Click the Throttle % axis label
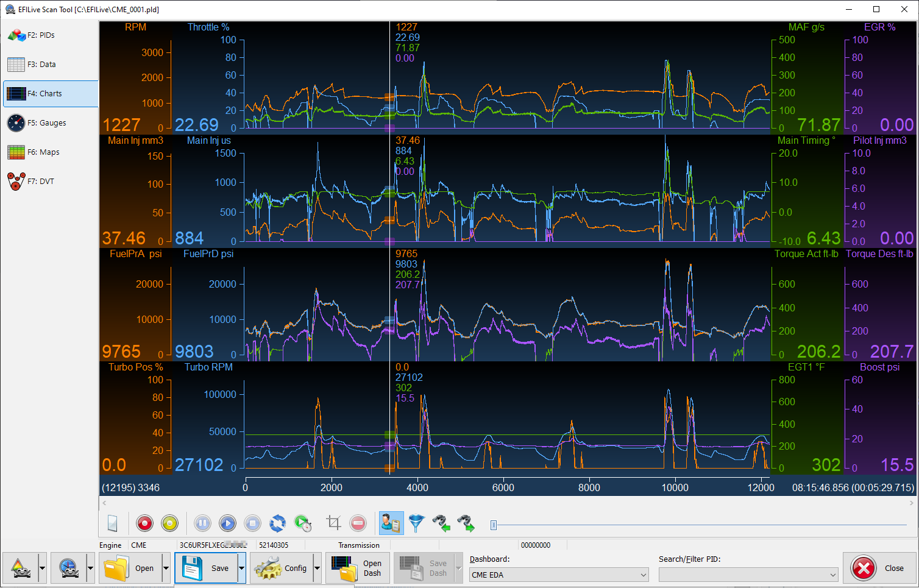 tap(208, 27)
